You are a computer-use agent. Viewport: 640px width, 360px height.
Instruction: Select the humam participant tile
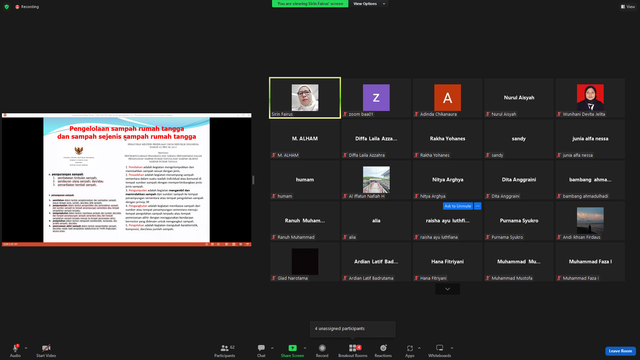point(305,180)
